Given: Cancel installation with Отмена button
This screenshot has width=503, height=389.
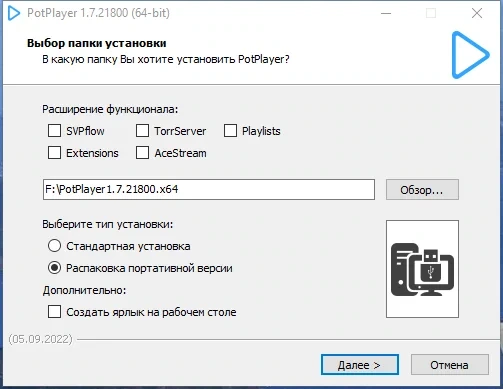Looking at the screenshot, I should (x=450, y=365).
